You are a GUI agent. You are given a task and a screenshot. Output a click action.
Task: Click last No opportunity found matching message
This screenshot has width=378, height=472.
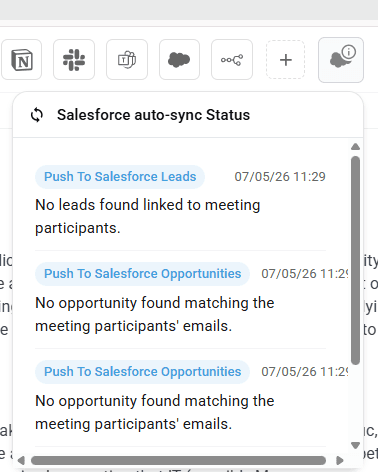point(155,412)
